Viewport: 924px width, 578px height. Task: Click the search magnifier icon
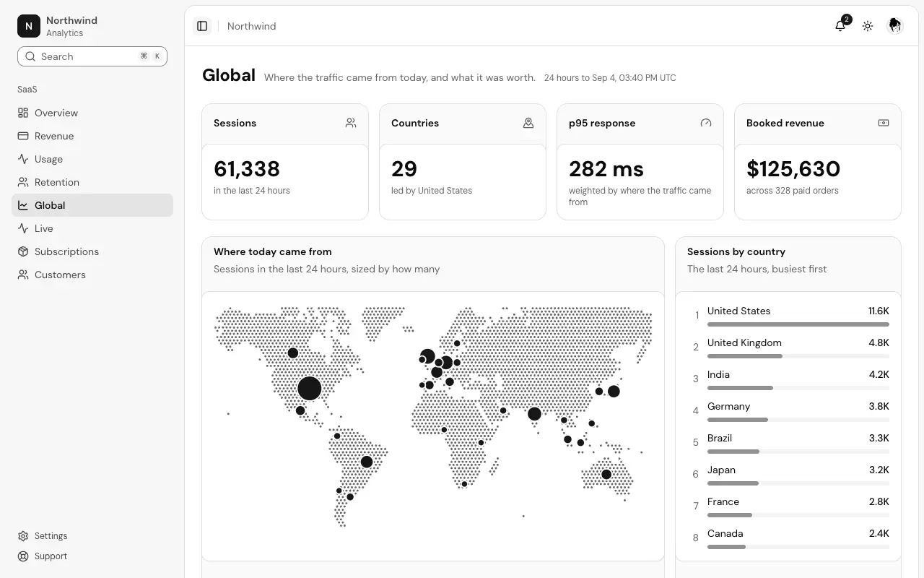(x=30, y=56)
